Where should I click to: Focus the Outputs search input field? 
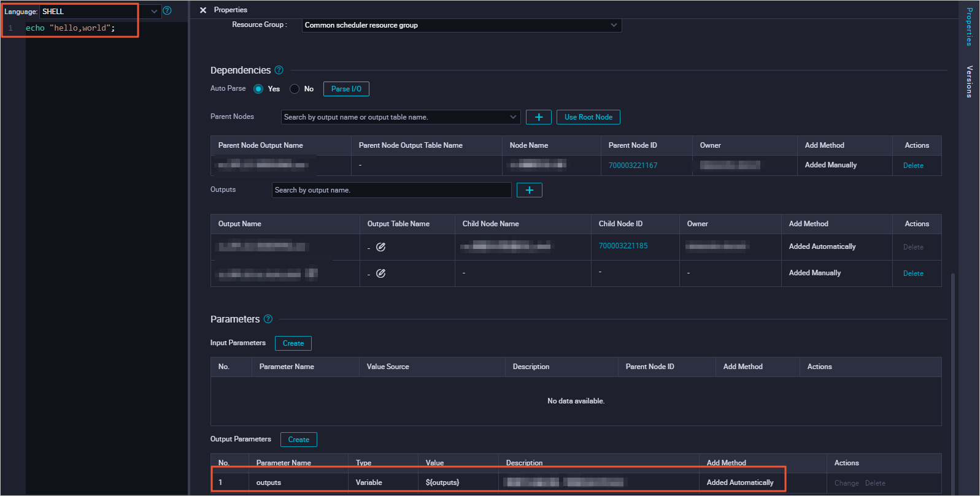(x=392, y=190)
